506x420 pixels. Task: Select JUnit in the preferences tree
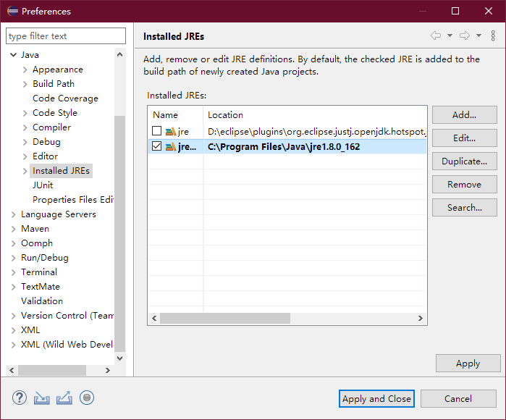[43, 185]
